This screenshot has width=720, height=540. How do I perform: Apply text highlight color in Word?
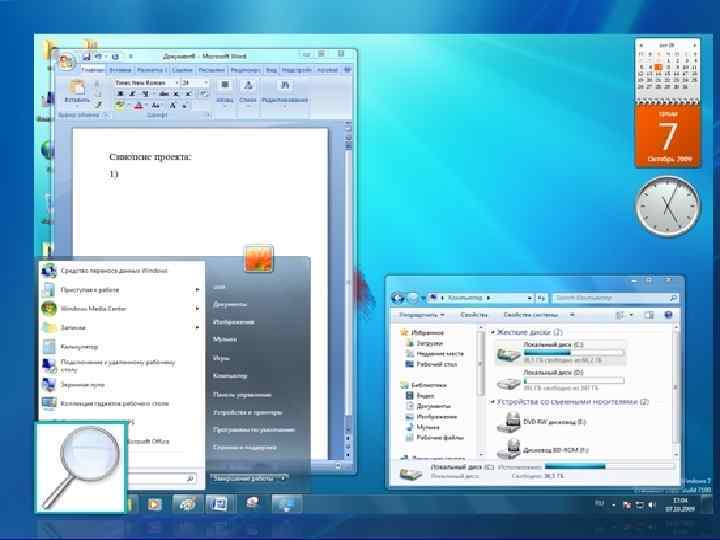[119, 106]
